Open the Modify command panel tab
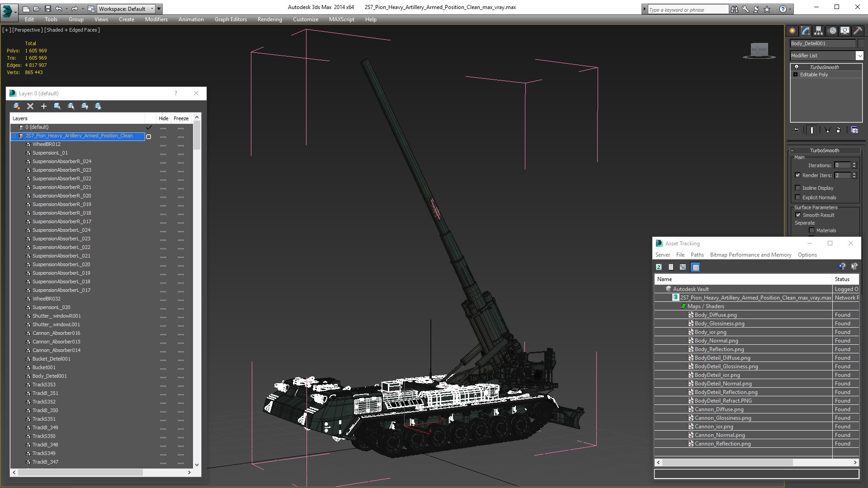The width and height of the screenshot is (868, 488). tap(806, 31)
